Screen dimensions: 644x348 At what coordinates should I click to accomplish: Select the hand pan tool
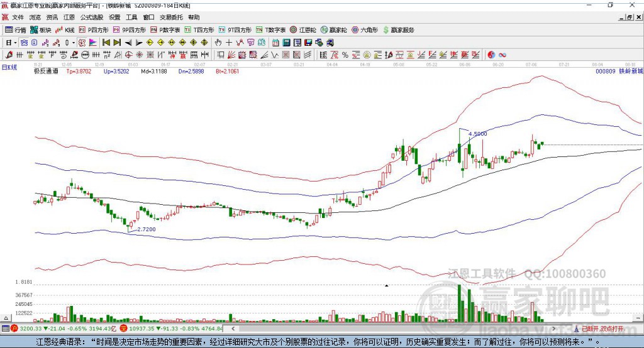[x=218, y=43]
